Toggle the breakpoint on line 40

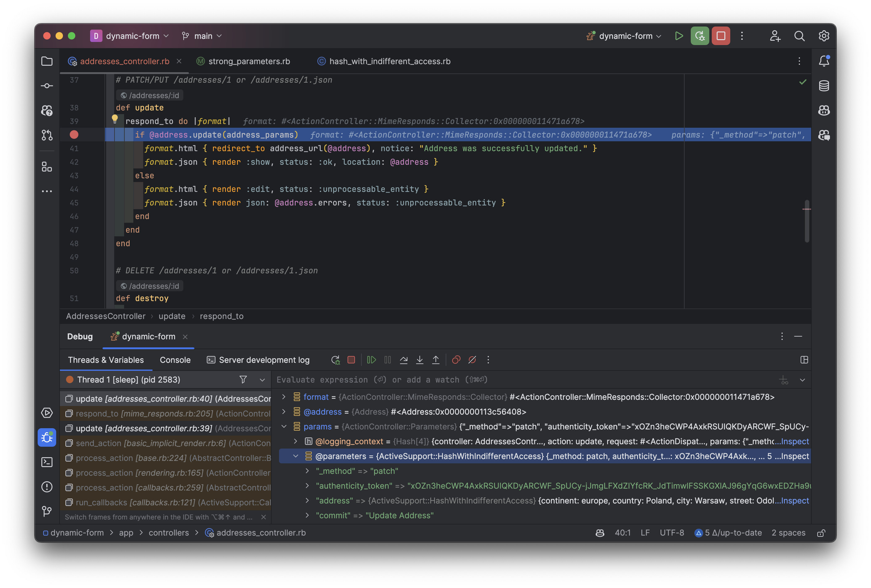(74, 135)
